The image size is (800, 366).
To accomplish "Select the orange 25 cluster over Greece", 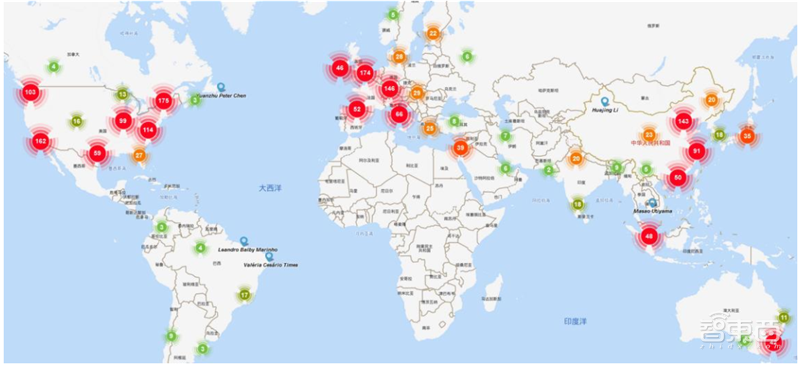I will pos(430,128).
